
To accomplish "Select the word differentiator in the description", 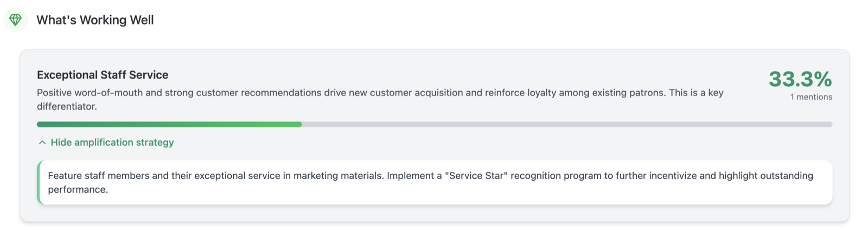I will coord(67,106).
